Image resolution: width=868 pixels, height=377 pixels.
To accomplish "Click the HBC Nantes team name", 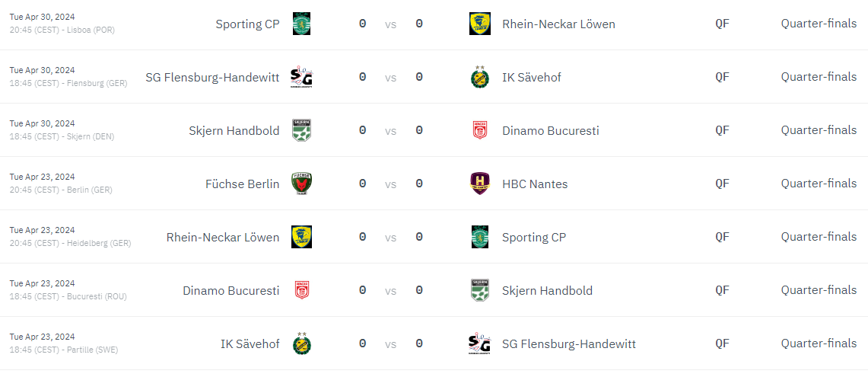I will [x=535, y=184].
